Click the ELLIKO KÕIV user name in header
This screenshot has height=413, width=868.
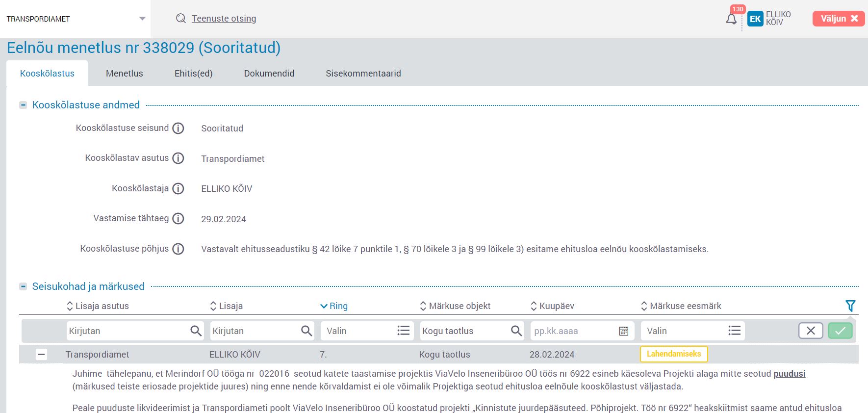[x=778, y=18]
